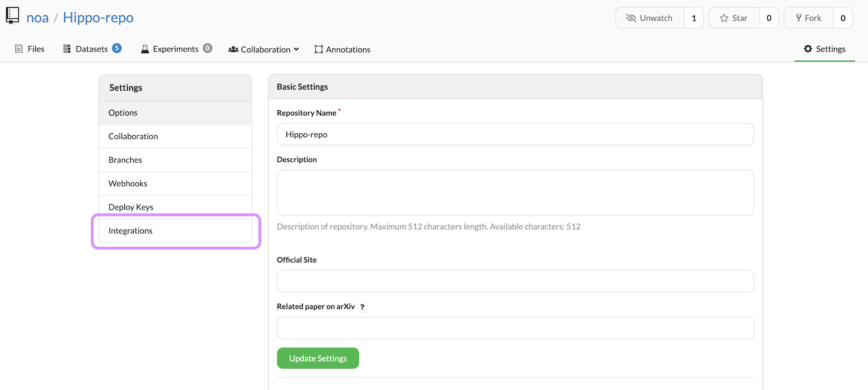Click the Settings gear tab
Image resolution: width=868 pixels, height=390 pixels.
[x=824, y=49]
